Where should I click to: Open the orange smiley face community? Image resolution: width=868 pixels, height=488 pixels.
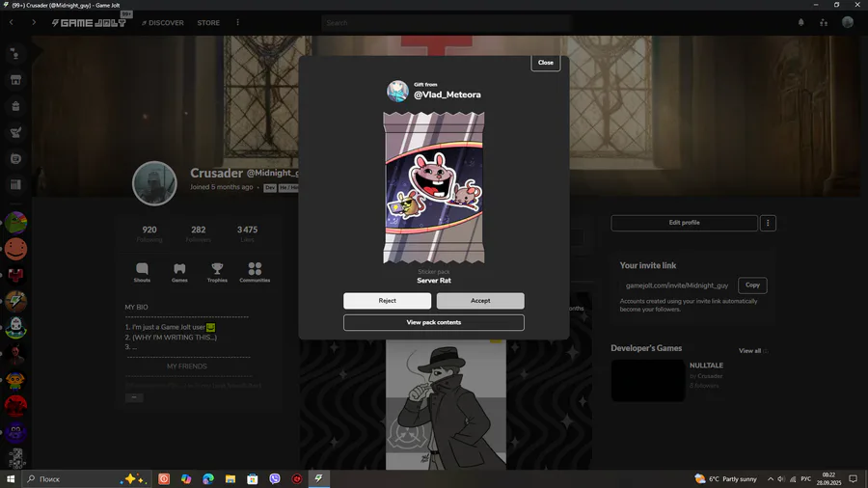[x=15, y=249]
